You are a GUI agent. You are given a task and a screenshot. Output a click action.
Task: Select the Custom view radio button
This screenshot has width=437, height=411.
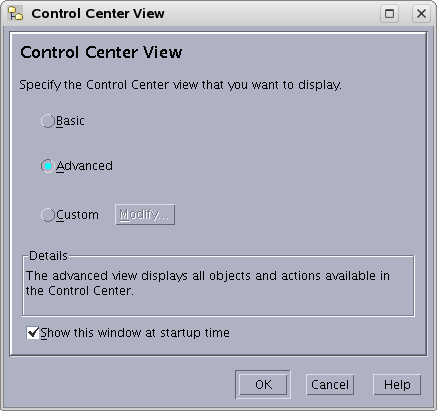48,215
